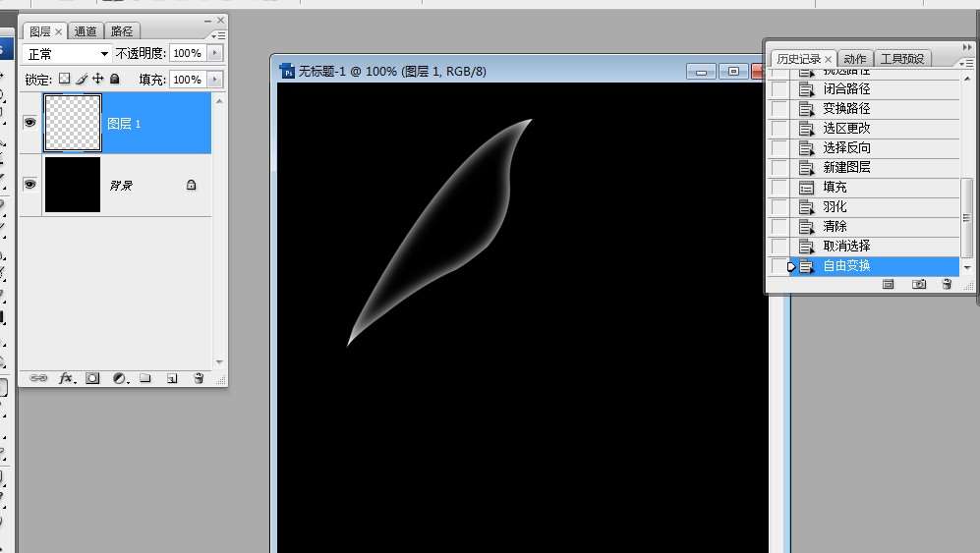Minimize the Layers panel
The width and height of the screenshot is (980, 553).
[x=207, y=21]
